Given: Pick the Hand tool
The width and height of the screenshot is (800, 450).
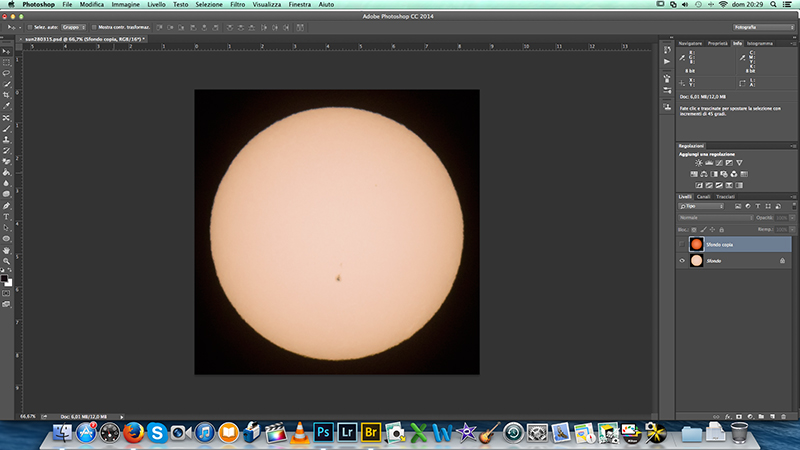Looking at the screenshot, I should [x=6, y=250].
